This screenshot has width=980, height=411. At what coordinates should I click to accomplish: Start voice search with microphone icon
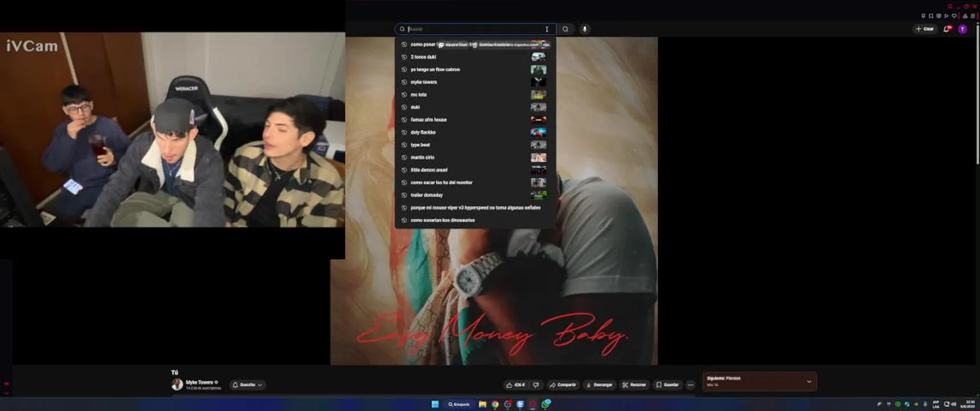click(585, 29)
